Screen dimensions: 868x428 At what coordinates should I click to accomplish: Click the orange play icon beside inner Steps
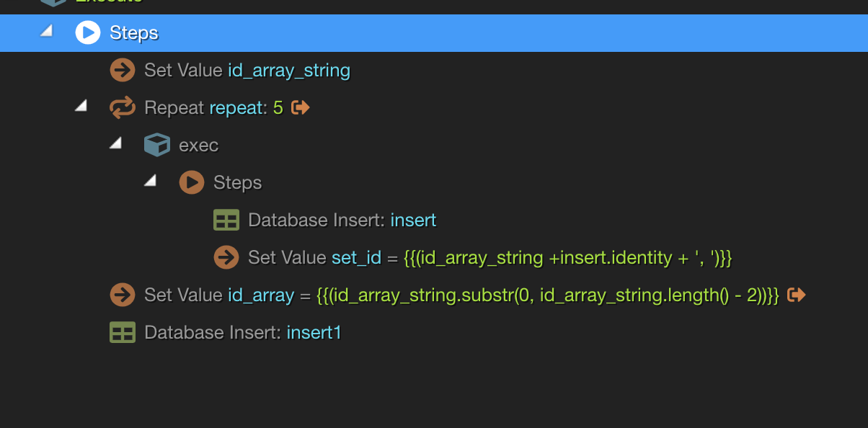191,182
